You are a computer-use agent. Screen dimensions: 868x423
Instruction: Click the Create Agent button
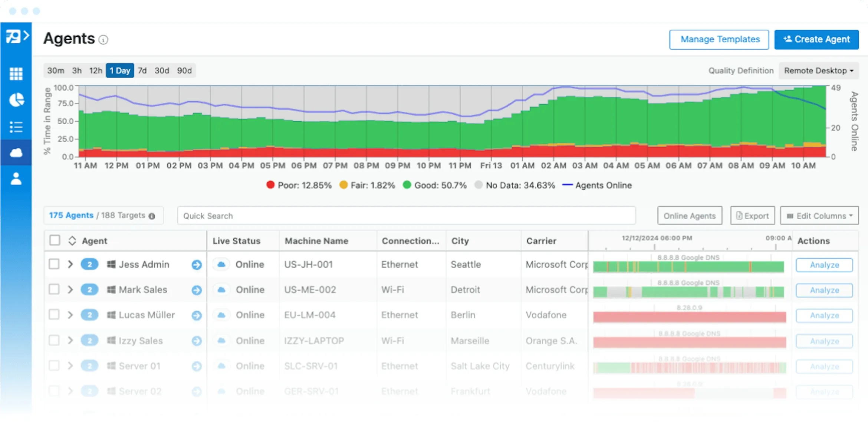(x=816, y=39)
